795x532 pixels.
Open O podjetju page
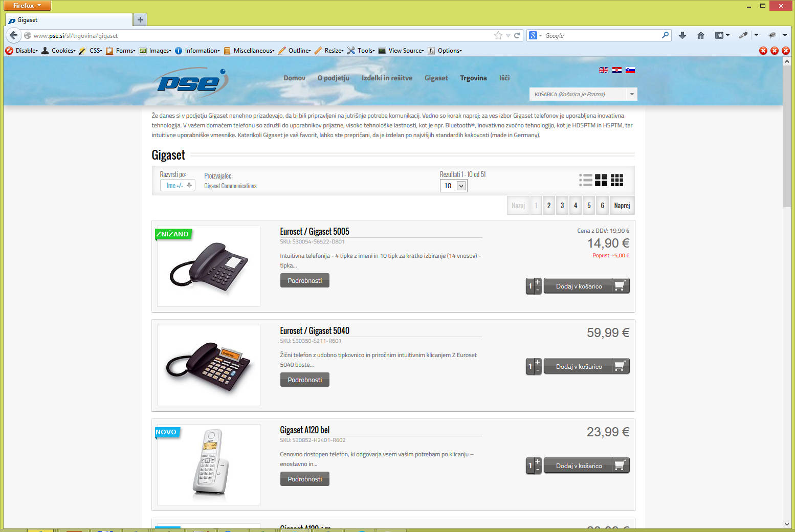(x=334, y=78)
